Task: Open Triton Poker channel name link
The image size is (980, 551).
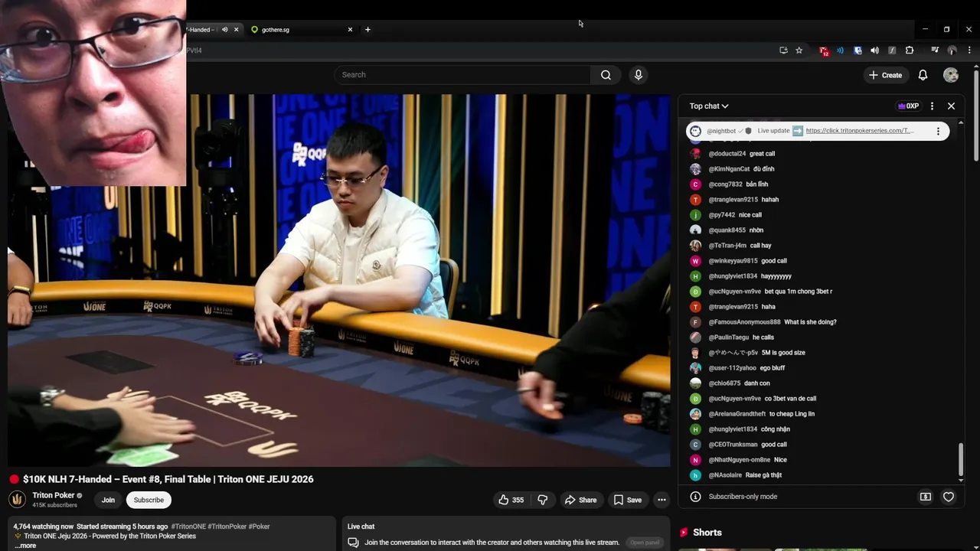Action: 53,495
